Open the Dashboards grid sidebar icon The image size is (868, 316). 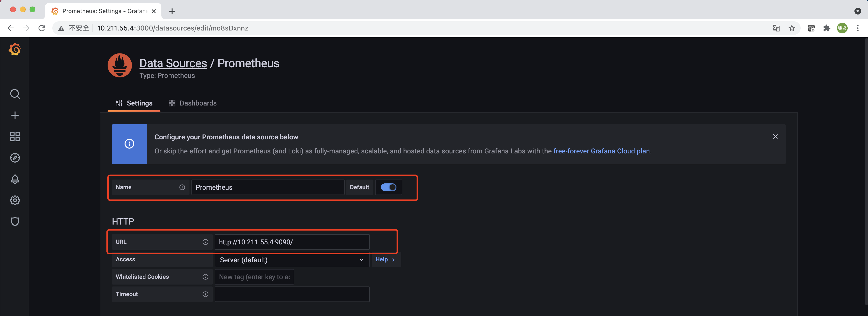pos(15,136)
